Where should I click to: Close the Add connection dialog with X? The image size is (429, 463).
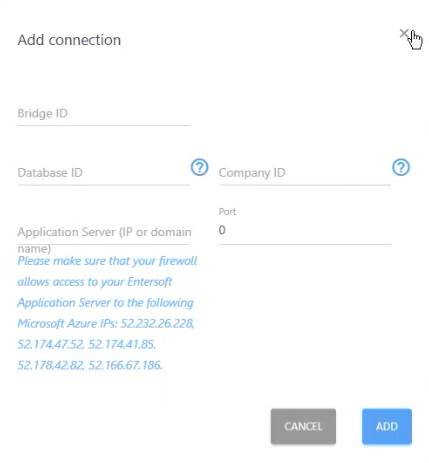tap(404, 33)
